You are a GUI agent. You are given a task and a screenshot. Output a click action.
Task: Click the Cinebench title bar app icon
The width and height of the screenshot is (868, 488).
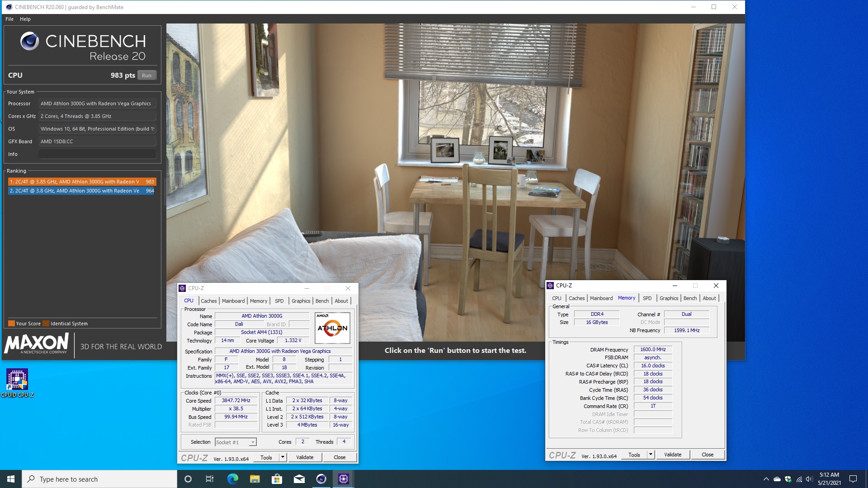coord(9,7)
